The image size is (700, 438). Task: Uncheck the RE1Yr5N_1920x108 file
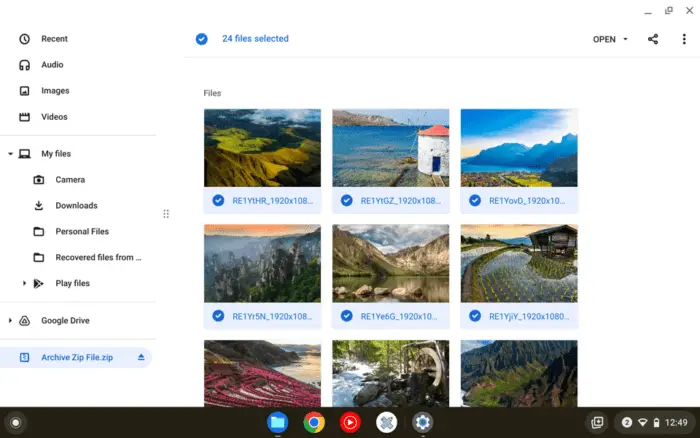pyautogui.click(x=218, y=316)
